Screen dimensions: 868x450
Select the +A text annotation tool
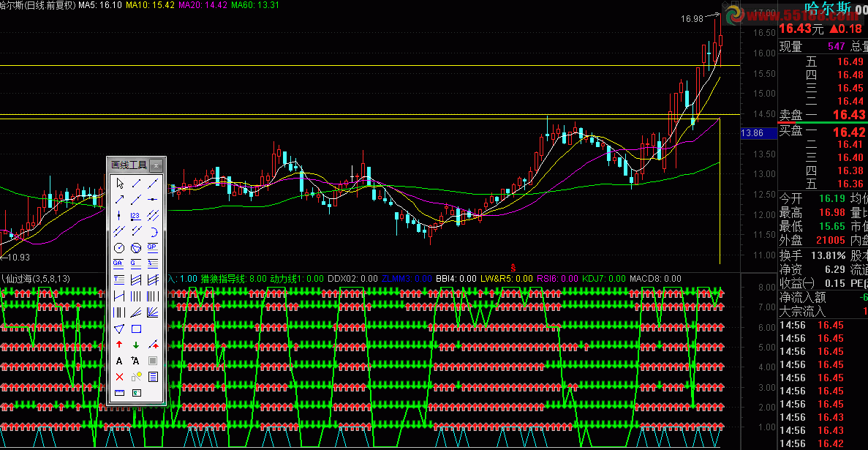[135, 360]
